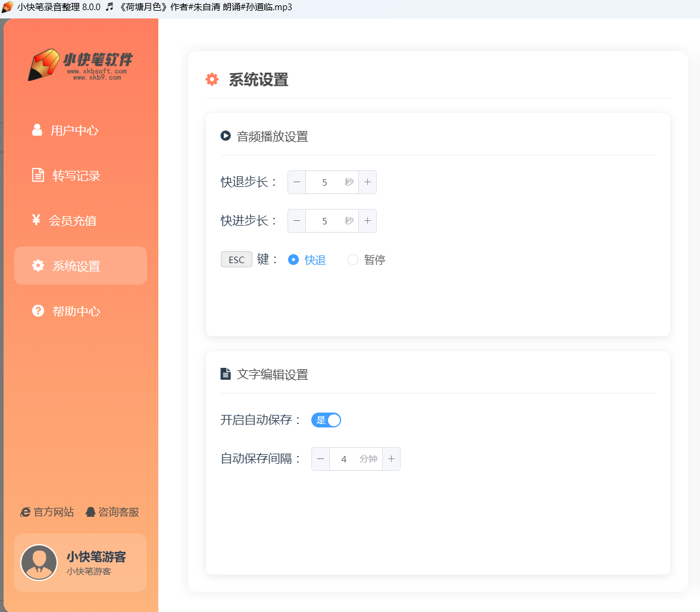Decrease 快退步长 with the minus button
This screenshot has width=700, height=612.
296,182
